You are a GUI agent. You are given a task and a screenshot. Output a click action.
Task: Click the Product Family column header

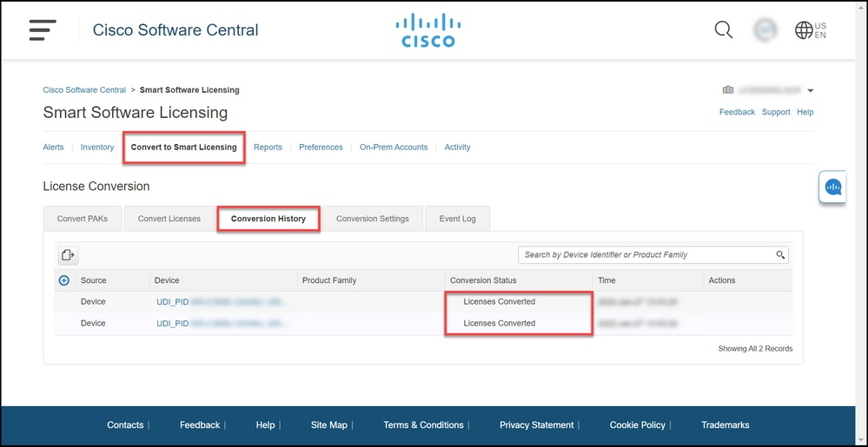click(329, 280)
